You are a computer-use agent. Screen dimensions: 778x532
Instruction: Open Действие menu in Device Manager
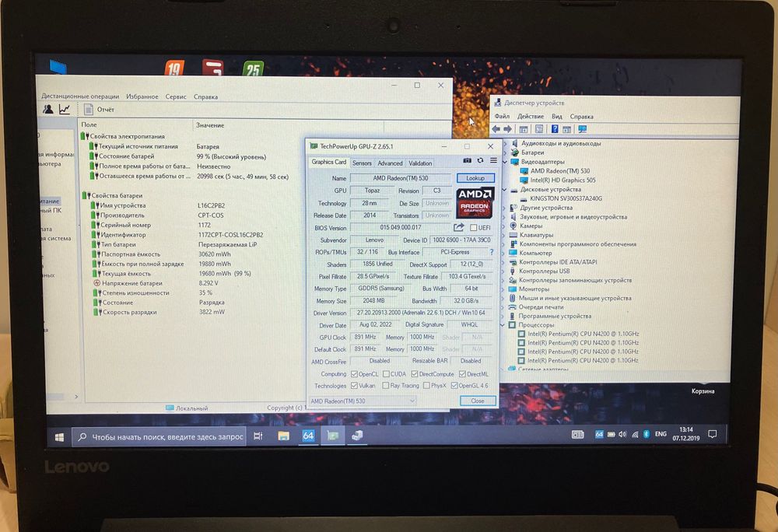pos(531,116)
